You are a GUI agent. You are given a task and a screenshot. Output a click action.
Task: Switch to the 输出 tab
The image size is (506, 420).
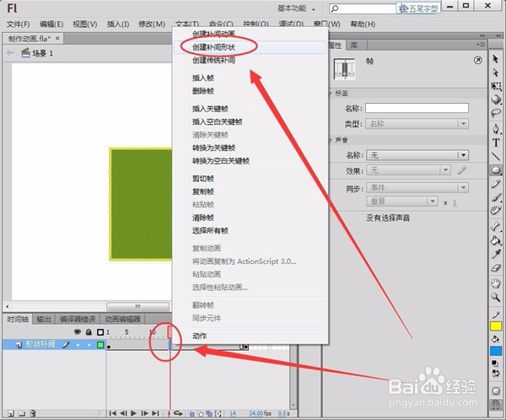[44, 320]
